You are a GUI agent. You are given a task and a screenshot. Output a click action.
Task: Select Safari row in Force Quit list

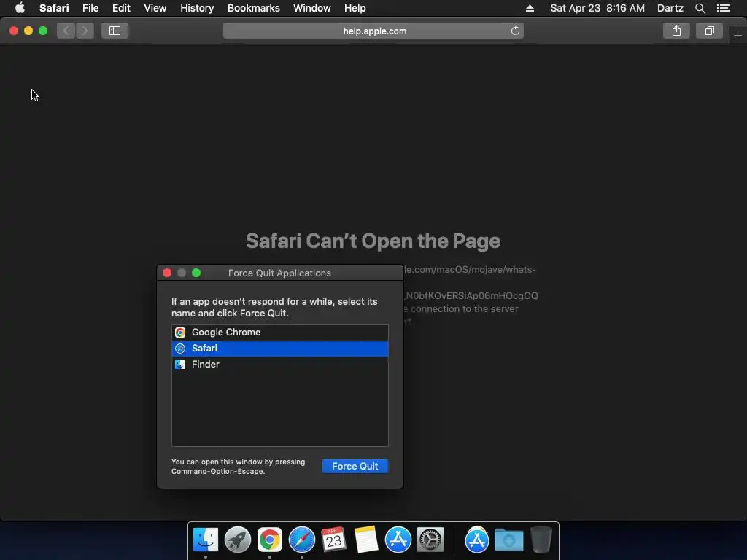point(280,349)
